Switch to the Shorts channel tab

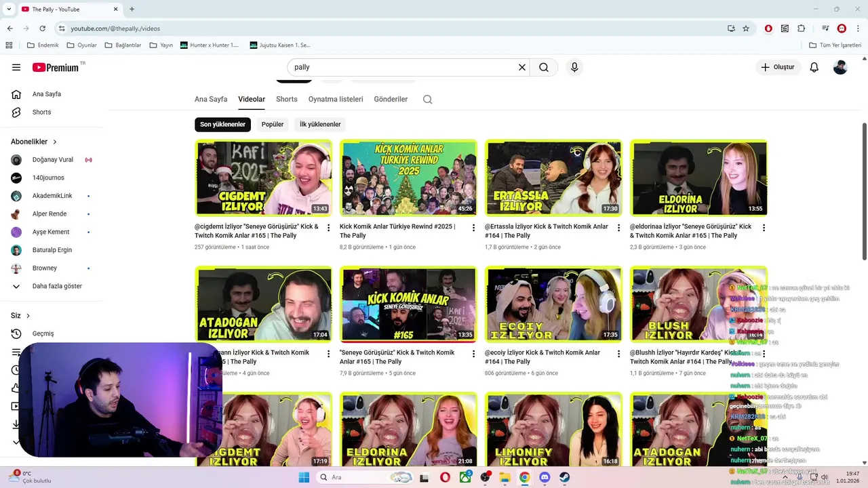(287, 99)
